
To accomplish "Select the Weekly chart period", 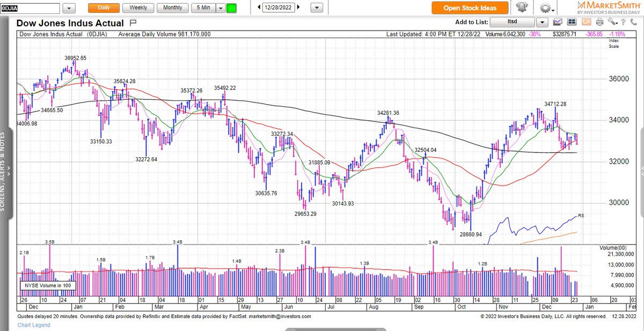I will (x=138, y=8).
